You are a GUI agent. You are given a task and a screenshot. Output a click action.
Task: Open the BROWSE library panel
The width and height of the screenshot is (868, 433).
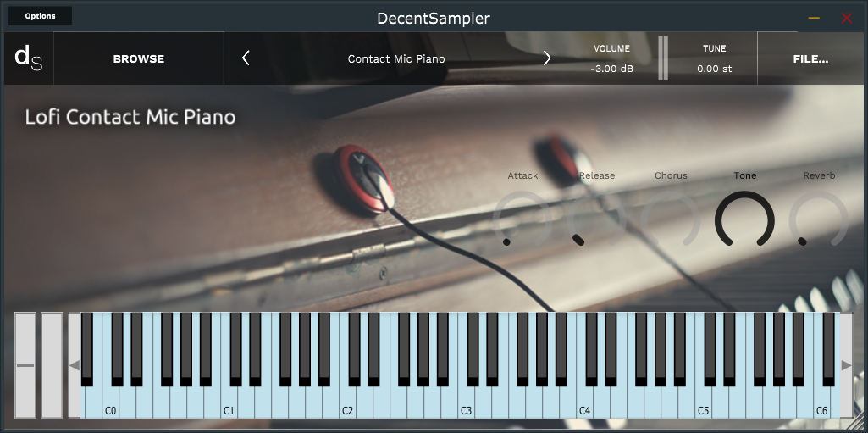point(138,58)
